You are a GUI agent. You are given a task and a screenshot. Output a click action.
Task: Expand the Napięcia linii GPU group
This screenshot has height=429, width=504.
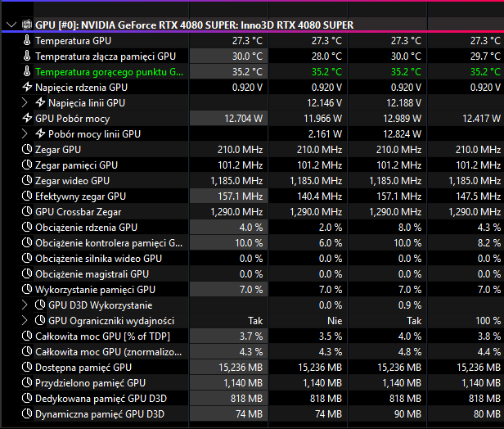(25, 102)
